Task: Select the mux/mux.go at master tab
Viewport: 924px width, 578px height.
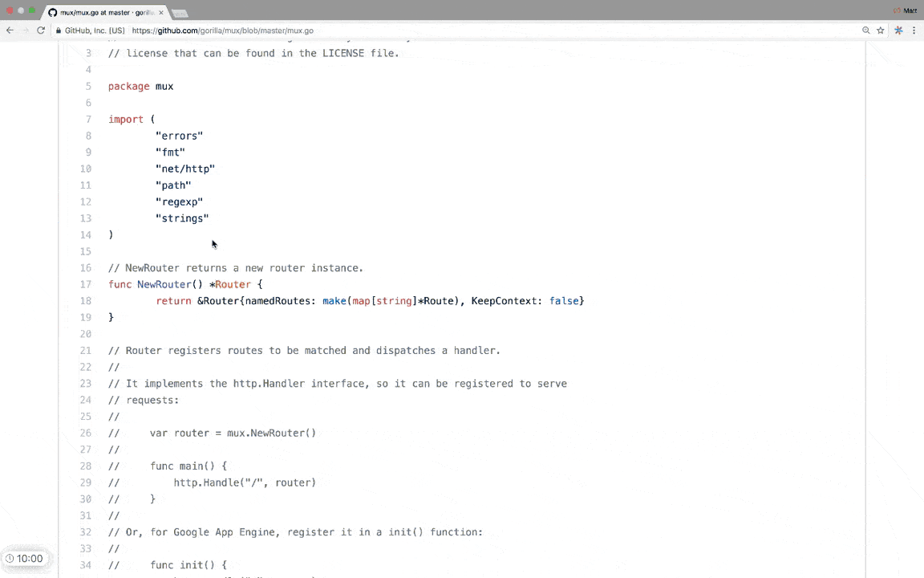Action: click(x=104, y=12)
